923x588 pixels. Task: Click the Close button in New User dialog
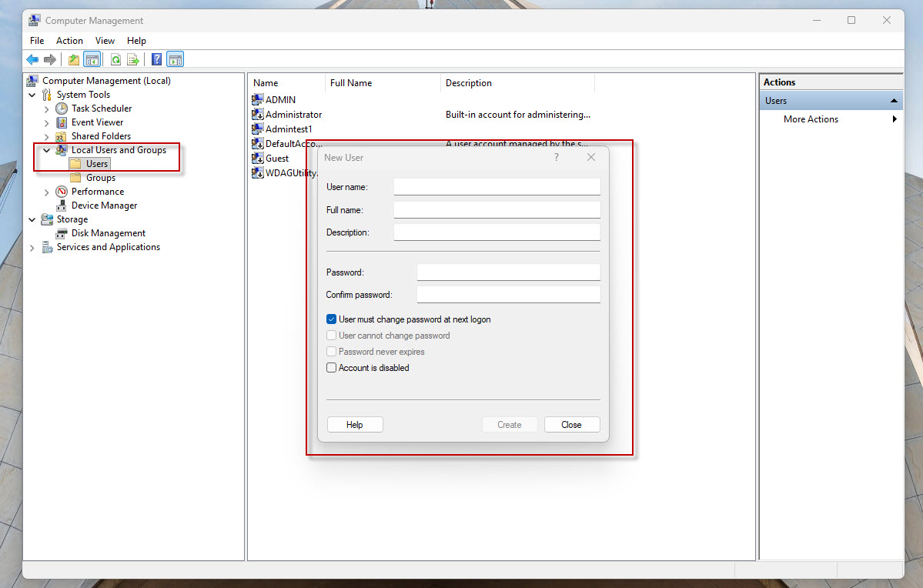tap(571, 424)
